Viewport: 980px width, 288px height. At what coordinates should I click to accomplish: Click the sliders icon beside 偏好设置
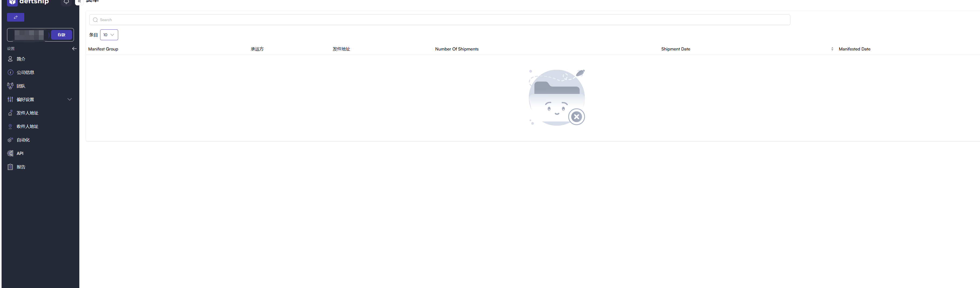10,99
